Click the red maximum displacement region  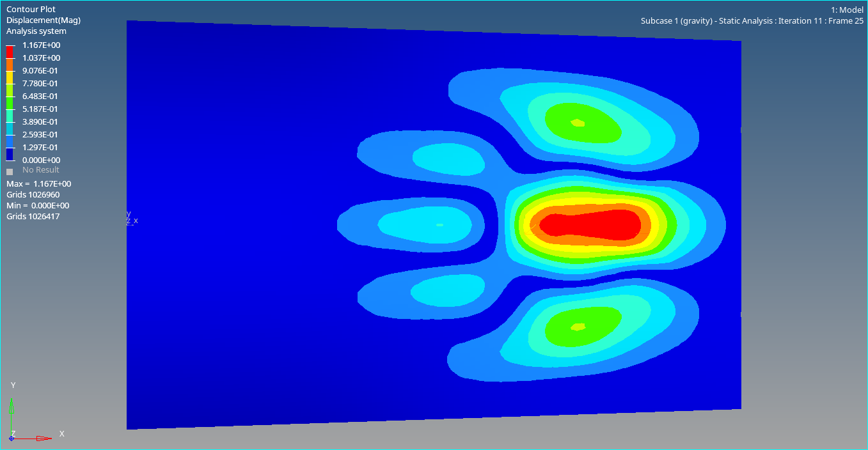590,225
